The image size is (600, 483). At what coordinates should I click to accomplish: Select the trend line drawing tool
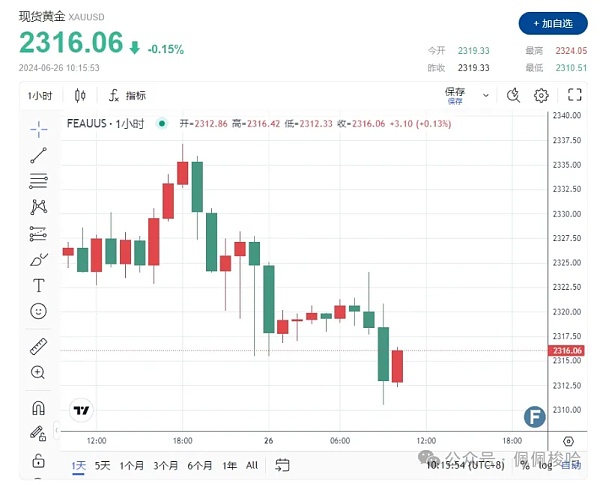pyautogui.click(x=38, y=155)
